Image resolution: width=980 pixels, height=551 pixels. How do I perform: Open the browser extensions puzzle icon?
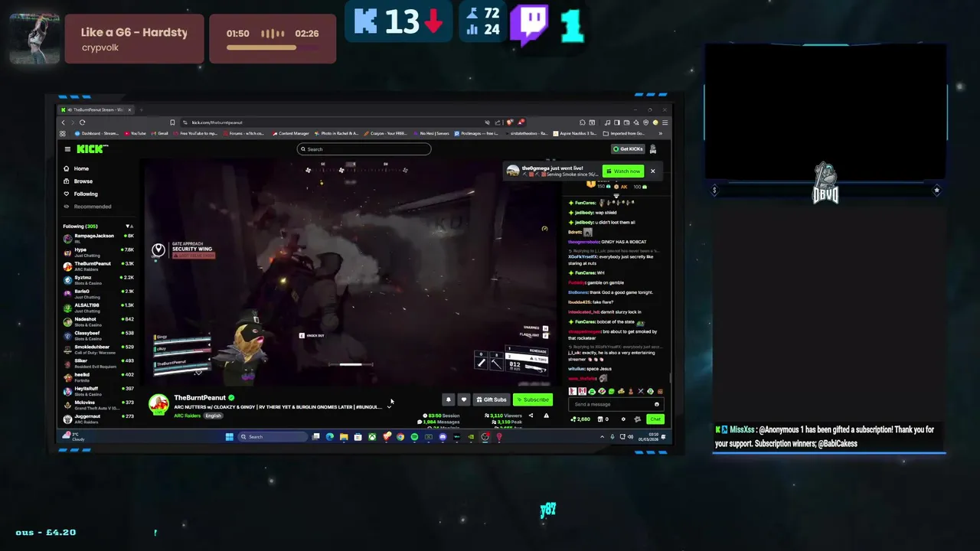click(582, 122)
